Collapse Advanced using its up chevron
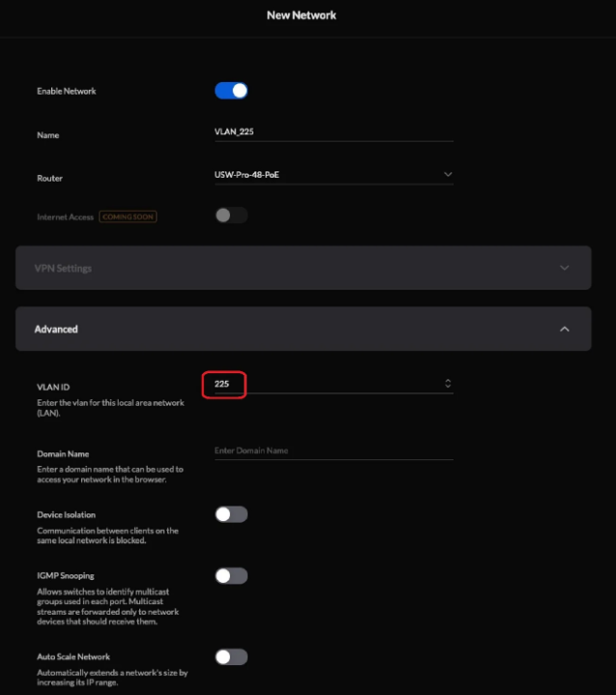Screen dimensions: 616x695 point(565,329)
